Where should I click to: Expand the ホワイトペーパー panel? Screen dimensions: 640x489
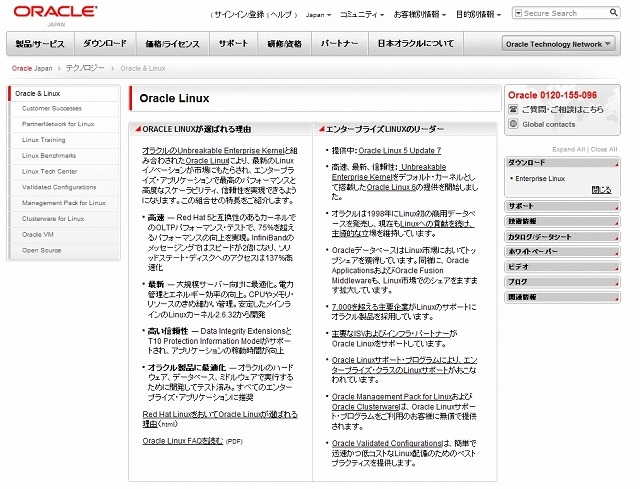pos(562,252)
